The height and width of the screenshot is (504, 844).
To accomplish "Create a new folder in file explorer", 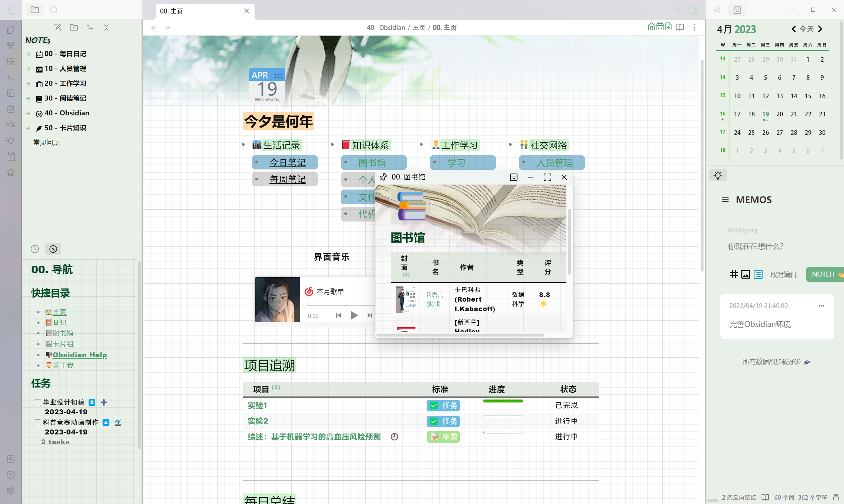I will (x=74, y=27).
